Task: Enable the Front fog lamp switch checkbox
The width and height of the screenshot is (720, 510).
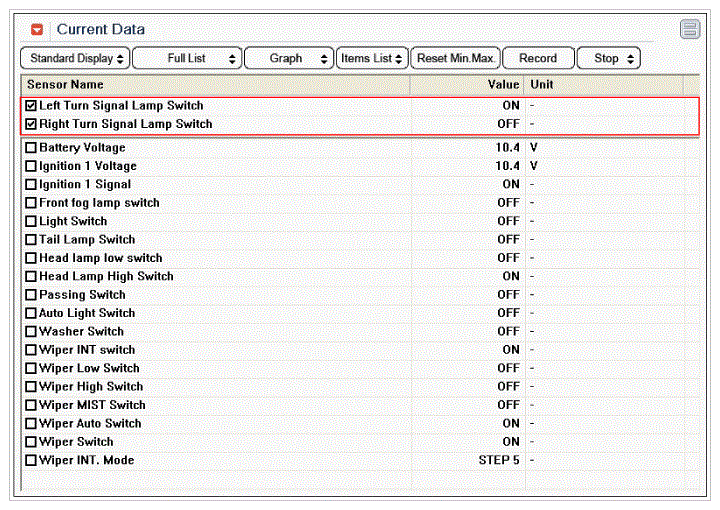Action: click(x=31, y=203)
